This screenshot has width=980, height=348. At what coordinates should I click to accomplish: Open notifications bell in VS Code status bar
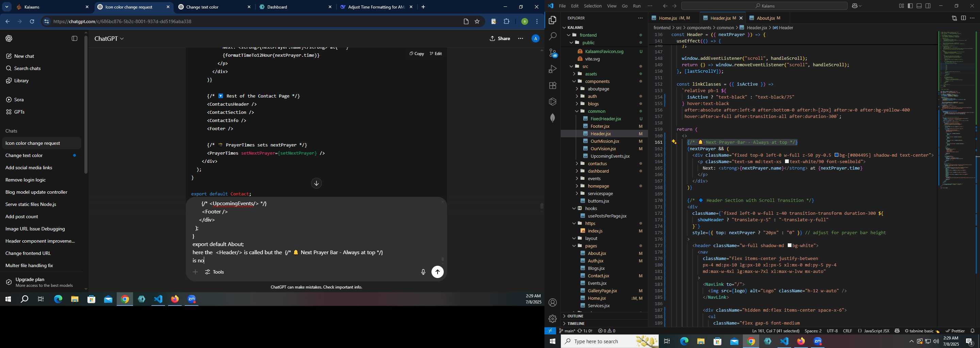point(973,331)
